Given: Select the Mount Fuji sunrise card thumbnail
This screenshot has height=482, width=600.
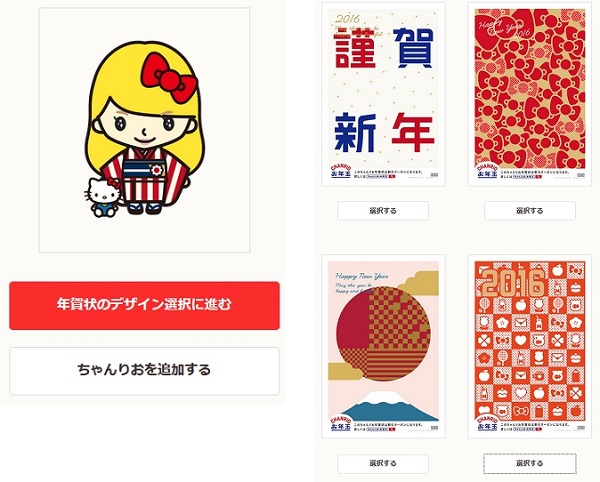Looking at the screenshot, I should point(383,346).
